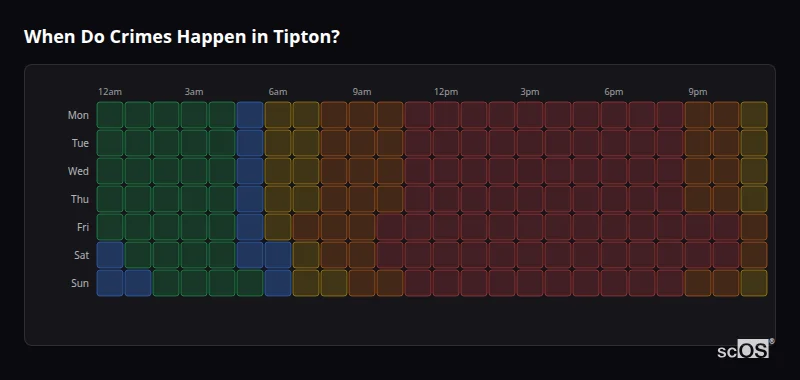Viewport: 800px width, 380px height.
Task: Select the Wednesday 11pm yellow cell
Action: tap(754, 171)
